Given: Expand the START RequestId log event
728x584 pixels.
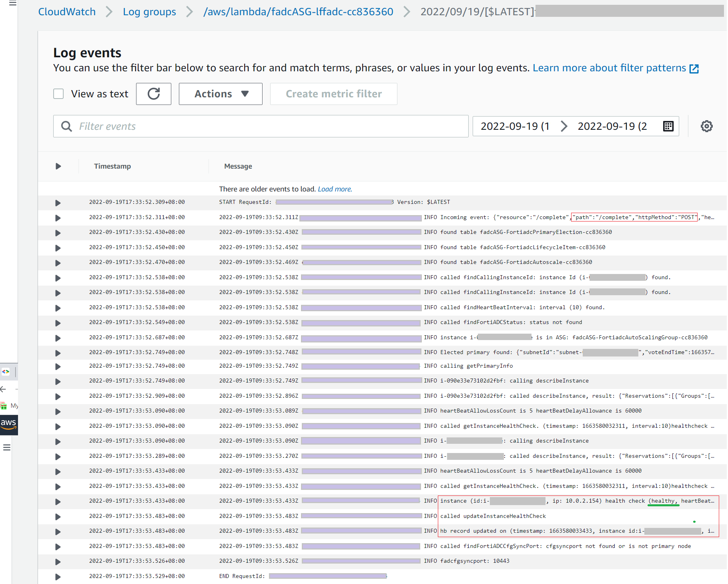Looking at the screenshot, I should 58,203.
